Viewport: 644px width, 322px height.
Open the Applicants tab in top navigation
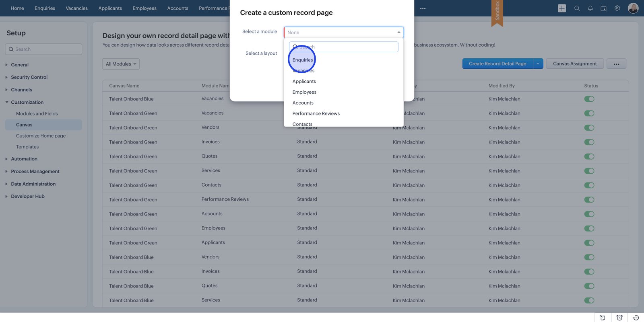coord(110,8)
